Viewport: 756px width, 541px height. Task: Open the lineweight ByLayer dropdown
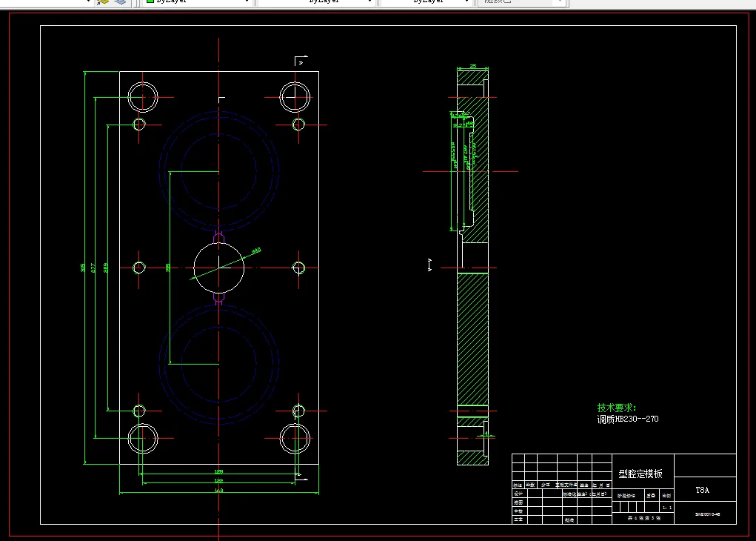426,2
